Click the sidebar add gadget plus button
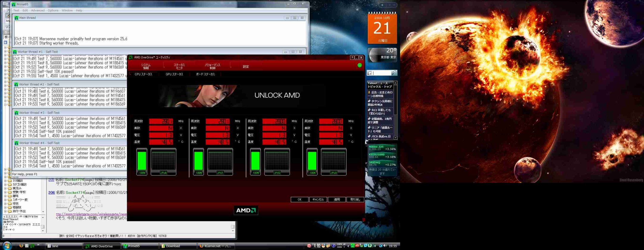This screenshot has width=644, height=250. pyautogui.click(x=382, y=5)
